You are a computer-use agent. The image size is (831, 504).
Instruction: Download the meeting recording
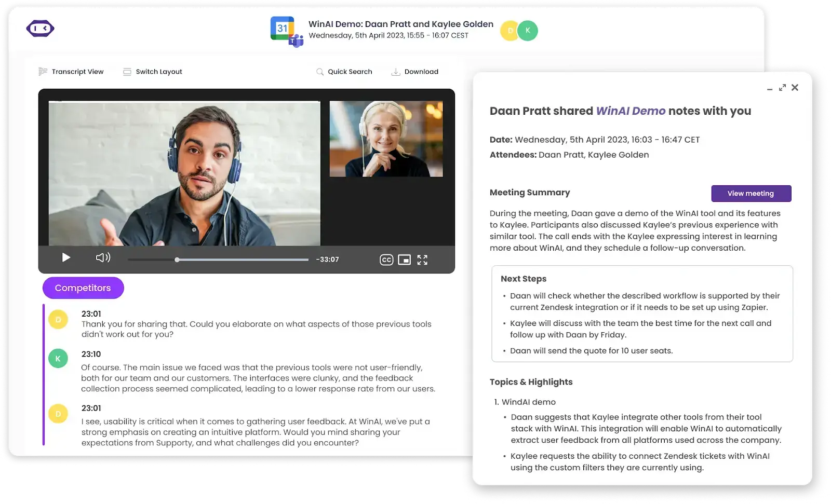pos(415,72)
